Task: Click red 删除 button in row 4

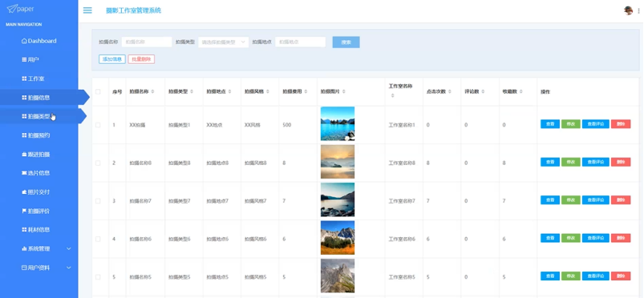Action: click(x=621, y=238)
